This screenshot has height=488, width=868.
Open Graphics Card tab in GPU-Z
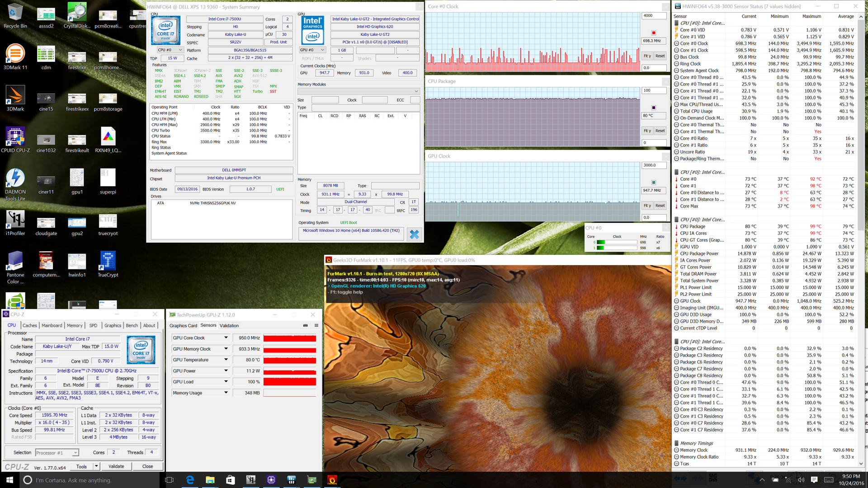tap(183, 325)
